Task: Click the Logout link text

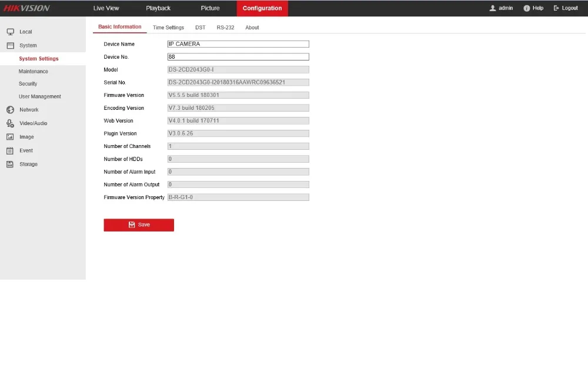Action: click(570, 8)
